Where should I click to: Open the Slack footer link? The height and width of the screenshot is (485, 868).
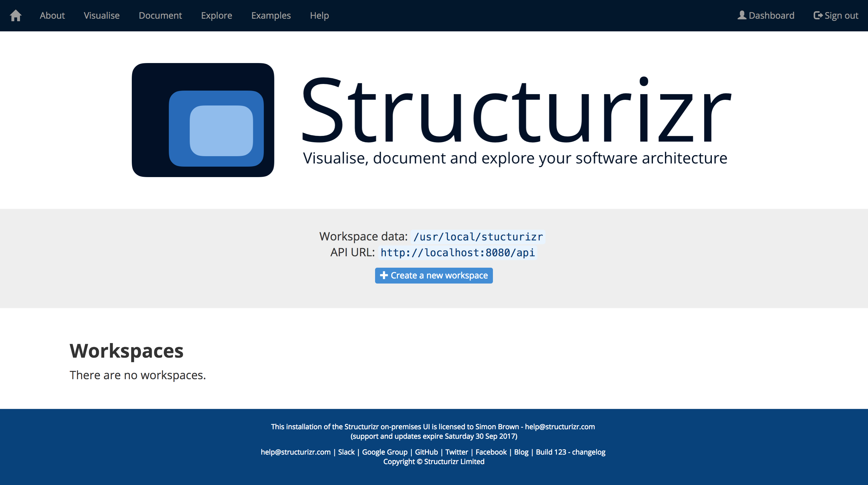pyautogui.click(x=346, y=452)
